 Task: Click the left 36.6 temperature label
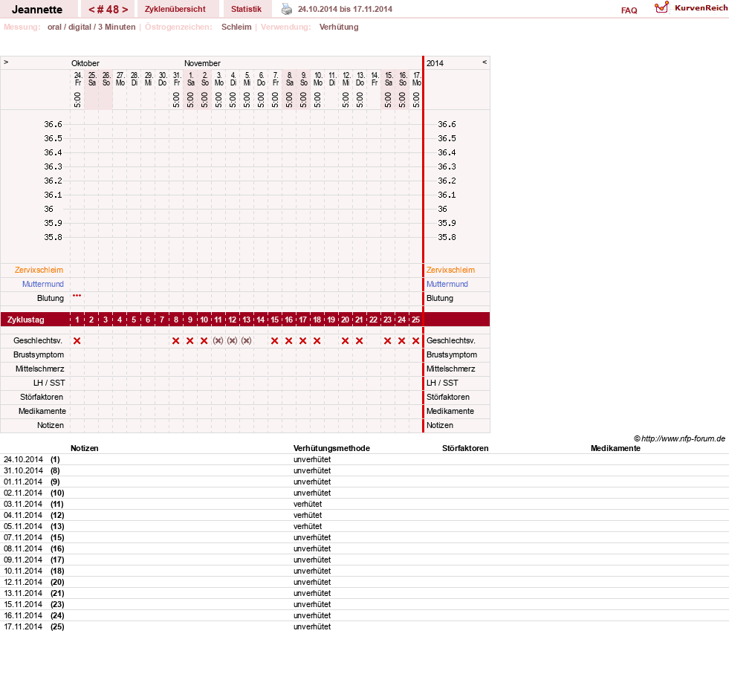(53, 124)
